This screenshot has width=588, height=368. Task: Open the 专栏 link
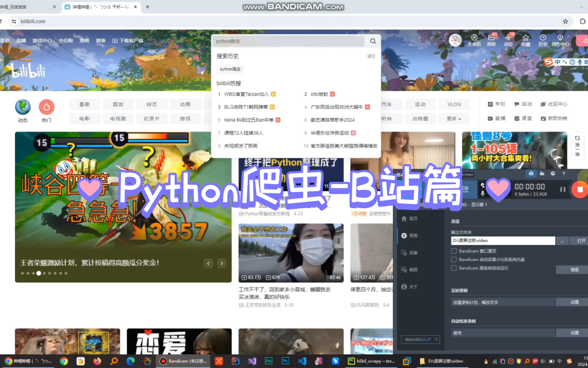tap(496, 104)
